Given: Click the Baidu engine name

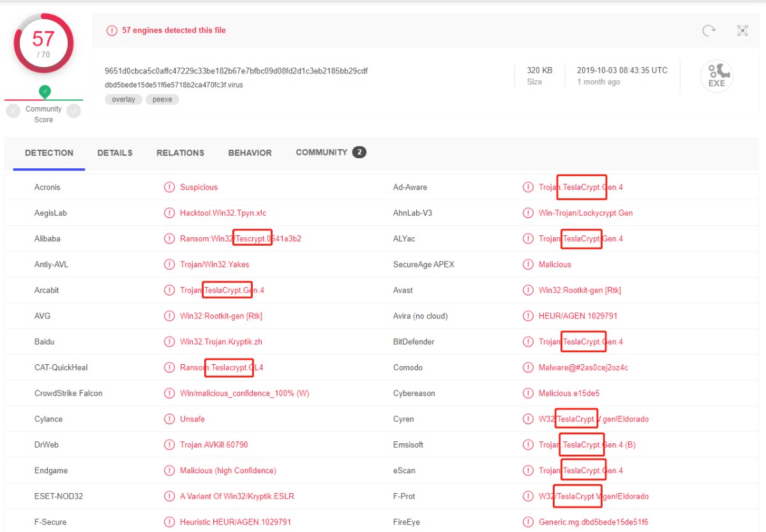Looking at the screenshot, I should 45,342.
